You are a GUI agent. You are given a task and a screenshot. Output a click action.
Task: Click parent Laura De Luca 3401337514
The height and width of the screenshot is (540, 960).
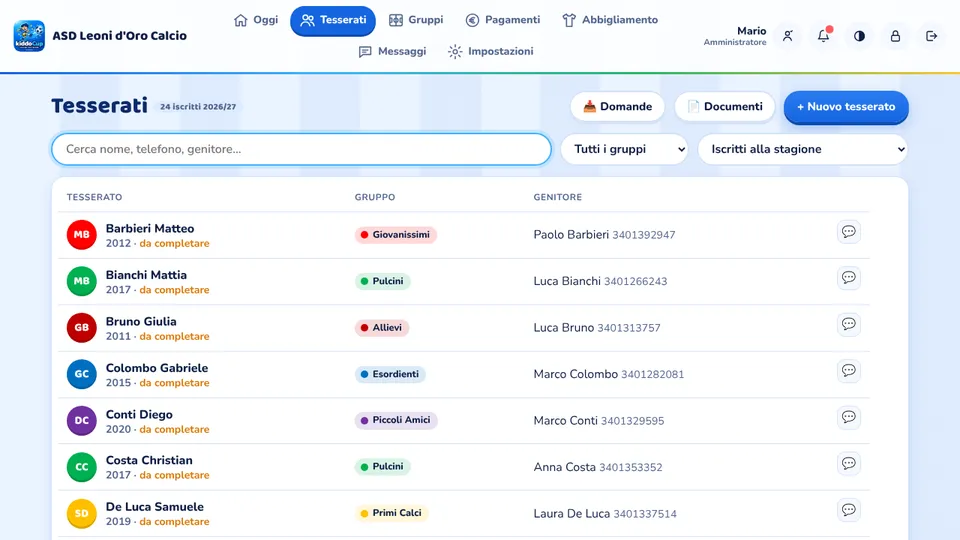pyautogui.click(x=605, y=514)
